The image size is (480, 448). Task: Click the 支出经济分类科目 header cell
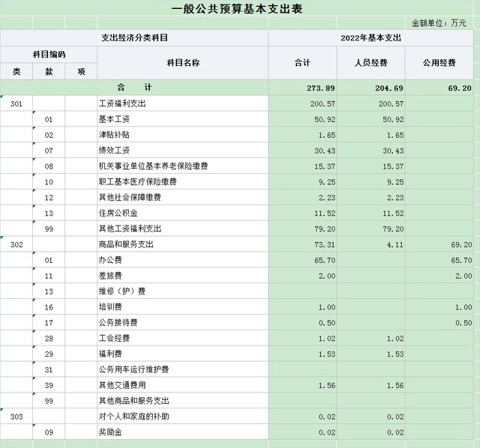[134, 37]
